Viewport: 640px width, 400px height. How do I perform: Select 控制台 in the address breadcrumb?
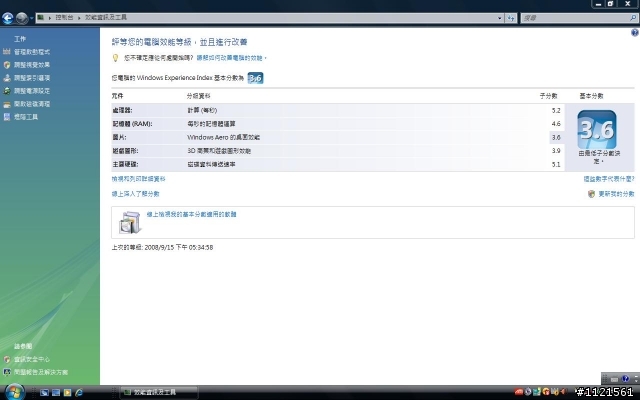(64, 18)
